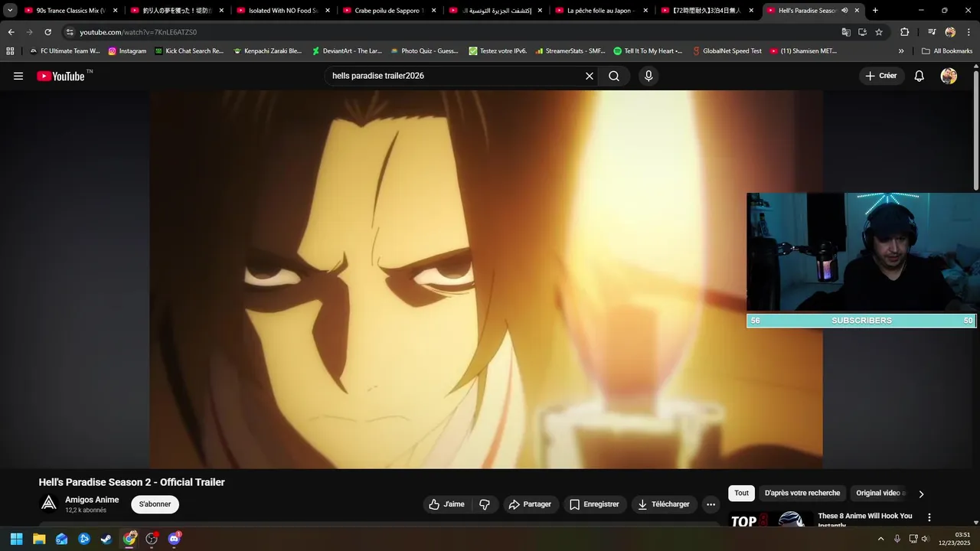Reload the page with the refresh icon
This screenshot has height=551, width=980.
47,32
